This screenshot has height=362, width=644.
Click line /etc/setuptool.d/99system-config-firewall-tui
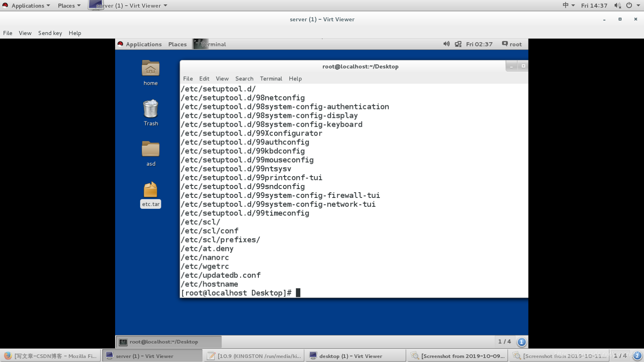(x=281, y=195)
